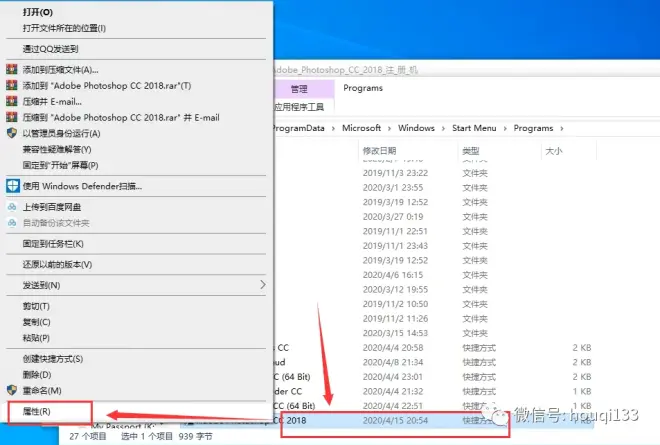Select the folder row dated 2020/3/12 19:55
The width and height of the screenshot is (660, 445).
434,289
